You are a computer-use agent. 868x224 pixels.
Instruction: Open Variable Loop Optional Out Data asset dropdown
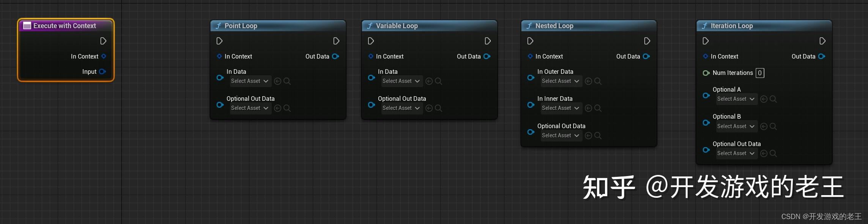(401, 108)
